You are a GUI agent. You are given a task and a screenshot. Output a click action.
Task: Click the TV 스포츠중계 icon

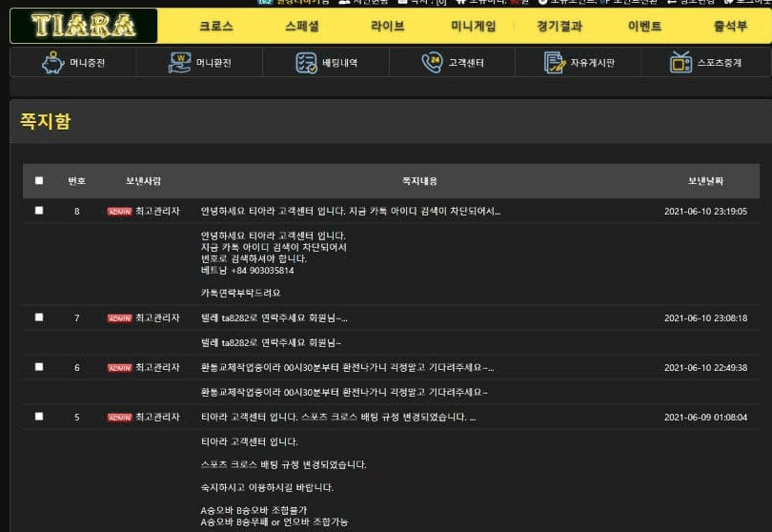click(681, 63)
